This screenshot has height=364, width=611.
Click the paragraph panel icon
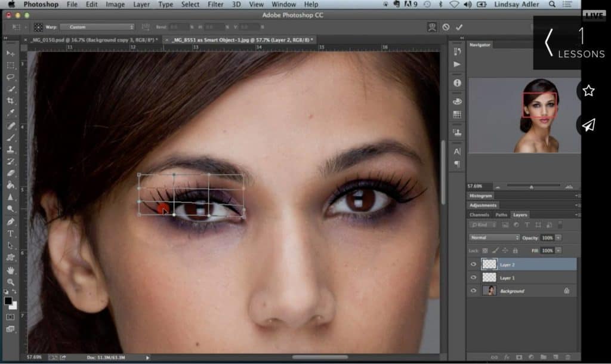tap(458, 164)
